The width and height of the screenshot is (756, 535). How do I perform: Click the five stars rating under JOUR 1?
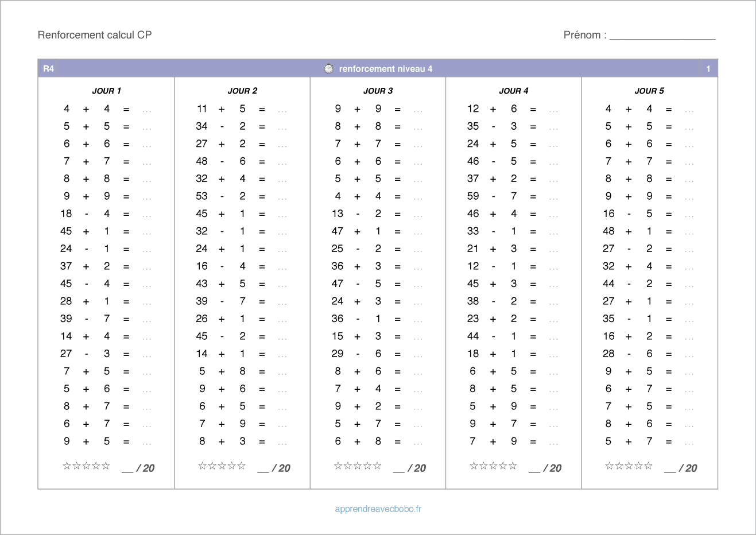tap(86, 466)
